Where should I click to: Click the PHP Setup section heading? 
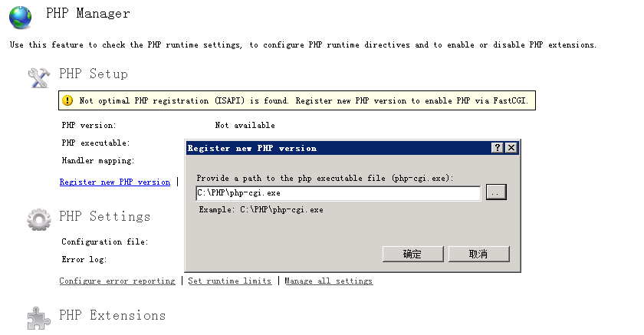(94, 74)
